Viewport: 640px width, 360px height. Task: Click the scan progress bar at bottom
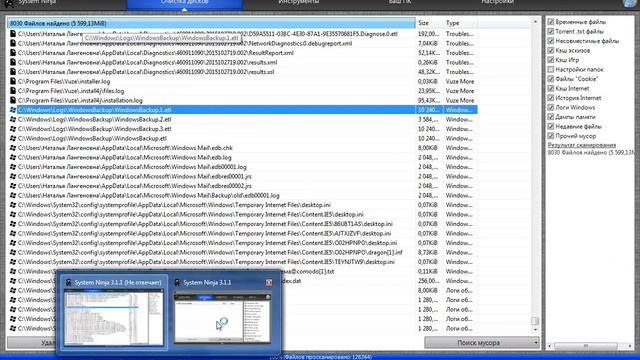coord(320,357)
